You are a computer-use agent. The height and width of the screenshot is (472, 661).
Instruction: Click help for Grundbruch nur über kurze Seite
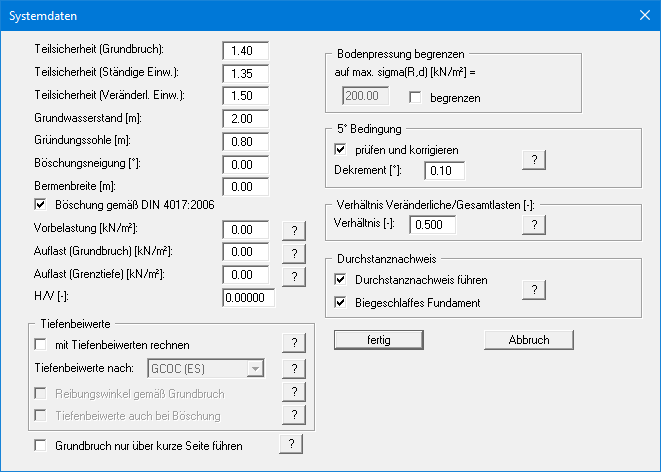click(x=290, y=444)
